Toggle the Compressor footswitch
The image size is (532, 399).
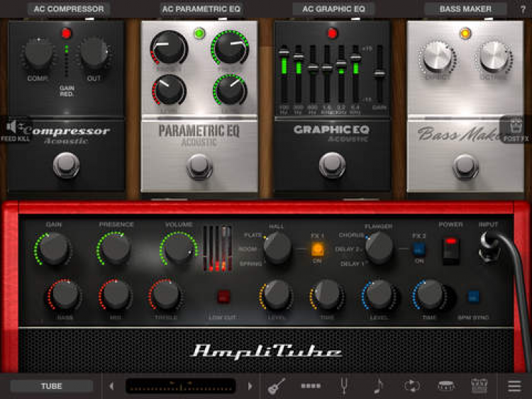click(66, 165)
